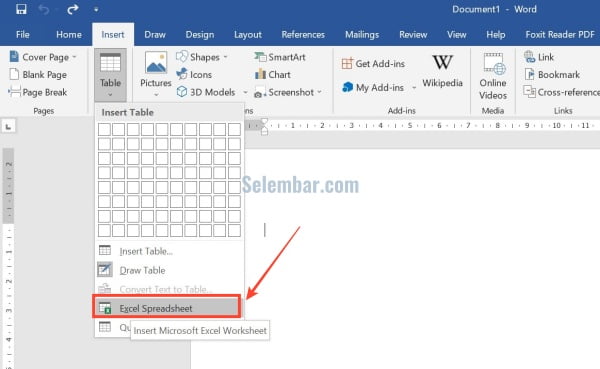Click the Excel Spreadsheet menu icon

105,308
